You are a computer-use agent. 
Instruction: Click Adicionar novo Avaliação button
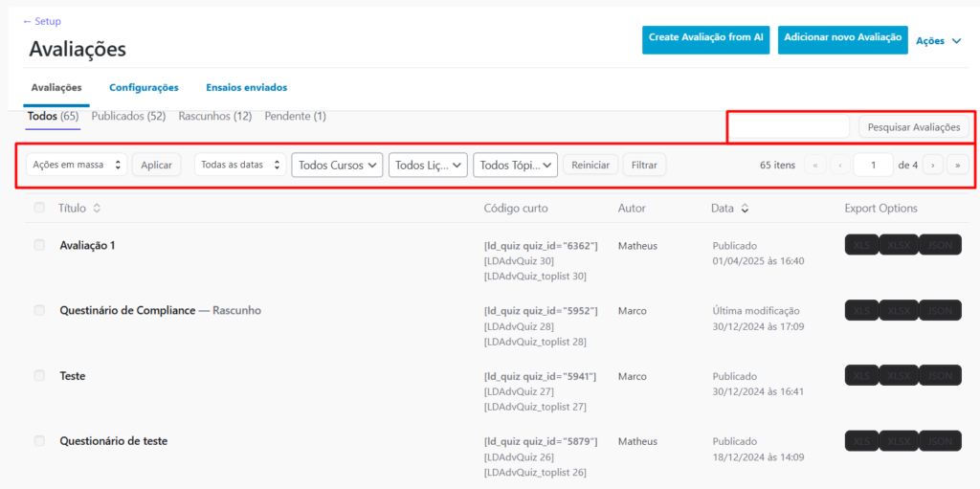pyautogui.click(x=842, y=38)
